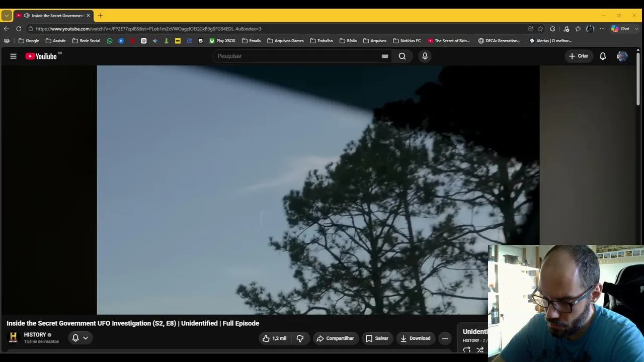Open the HISTORY channel avatar
644x362 pixels.
coord(13,337)
